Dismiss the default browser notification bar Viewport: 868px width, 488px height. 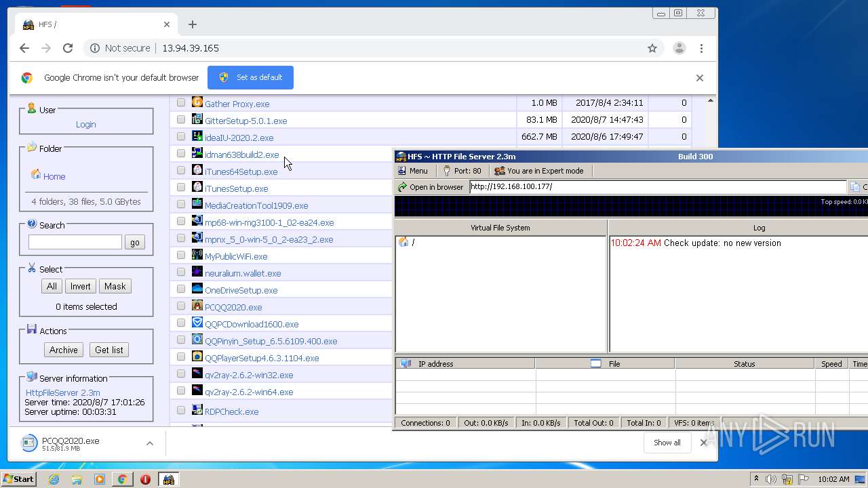click(x=700, y=77)
